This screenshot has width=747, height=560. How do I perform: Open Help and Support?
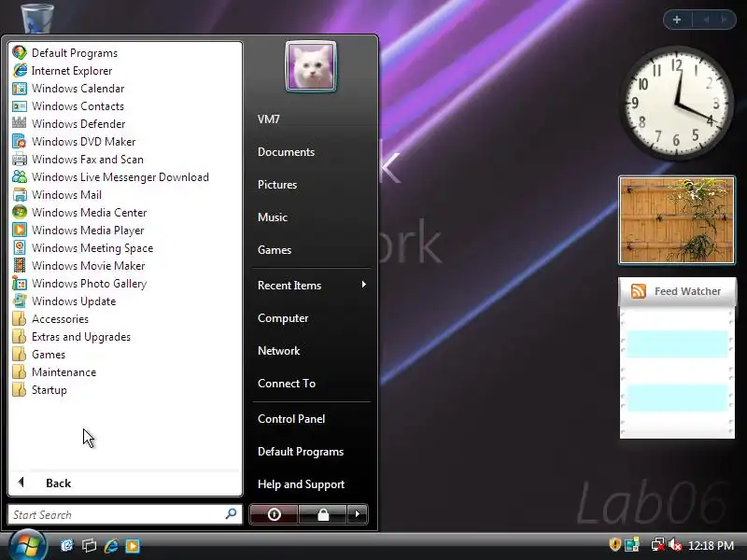(301, 484)
